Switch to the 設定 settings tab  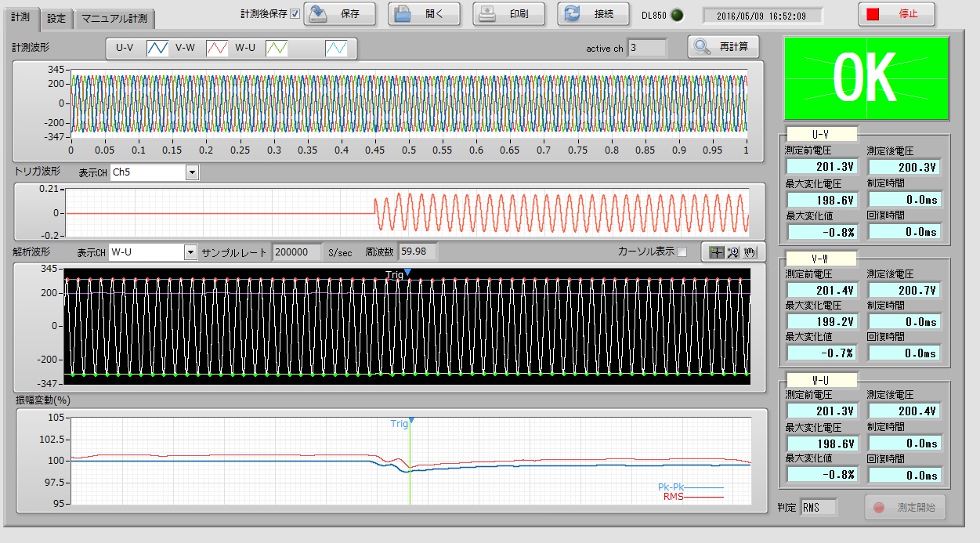tap(56, 18)
